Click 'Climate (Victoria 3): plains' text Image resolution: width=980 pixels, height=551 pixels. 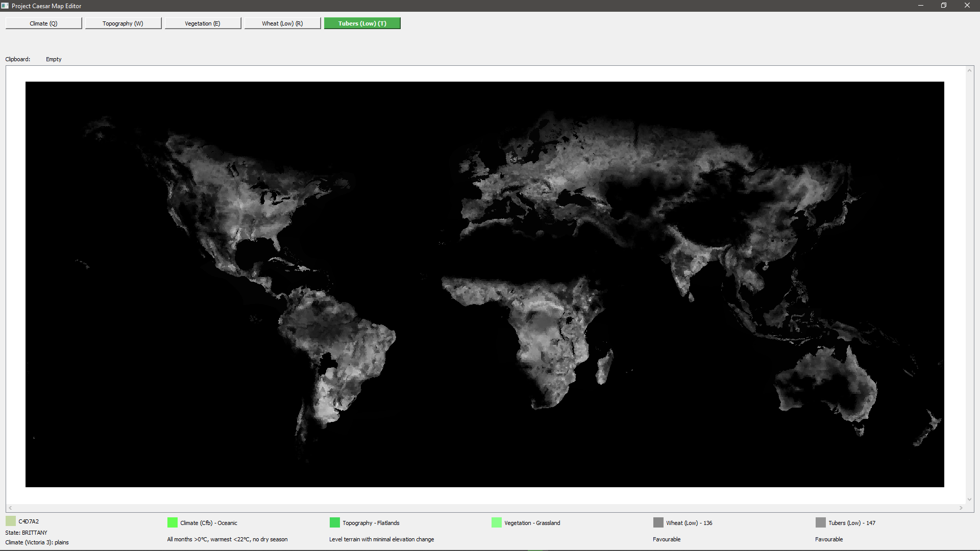pos(37,542)
